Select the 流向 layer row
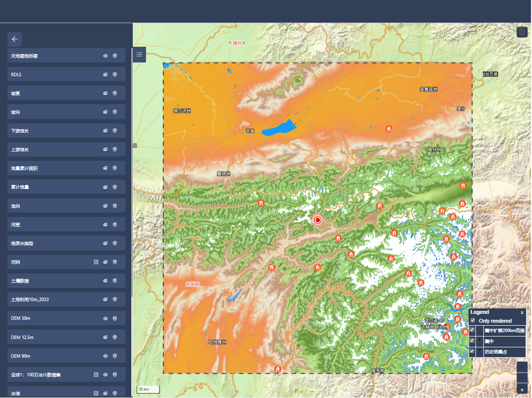 point(66,206)
